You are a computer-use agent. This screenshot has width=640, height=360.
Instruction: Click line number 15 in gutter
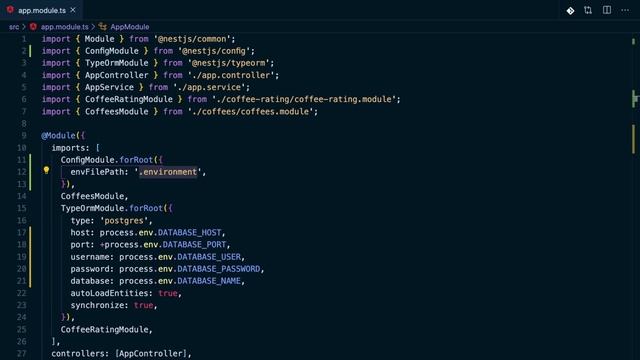pos(22,208)
